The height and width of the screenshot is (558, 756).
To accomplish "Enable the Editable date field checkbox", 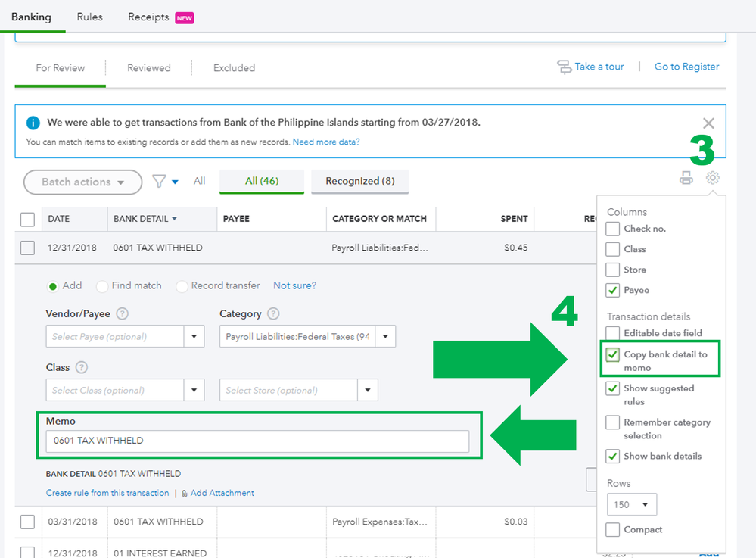I will [612, 333].
